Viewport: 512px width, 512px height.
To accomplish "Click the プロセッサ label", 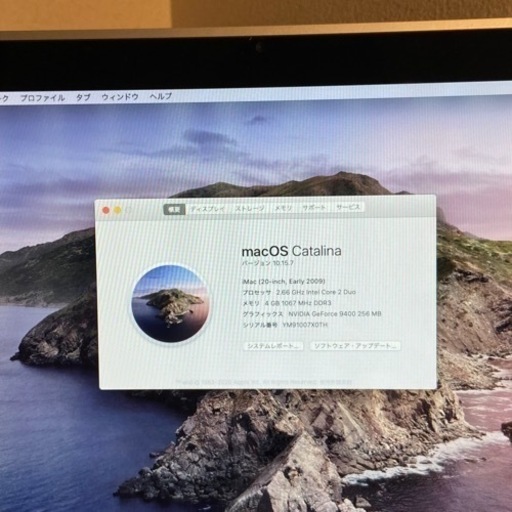I will point(257,292).
